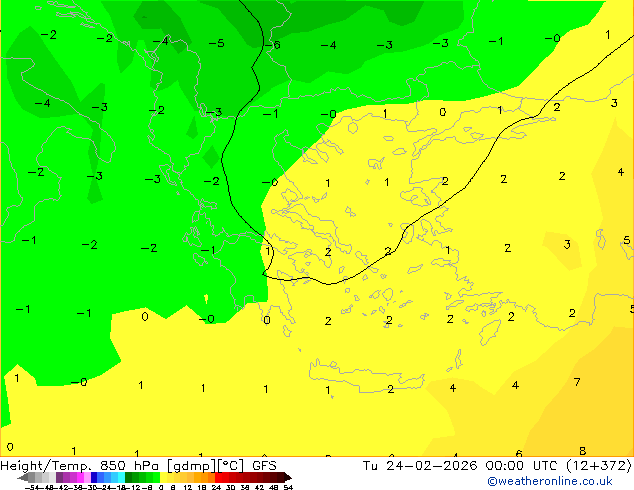This screenshot has height=490, width=634.
Task: Pick the cyan swatch in color scale
Action: (121, 478)
